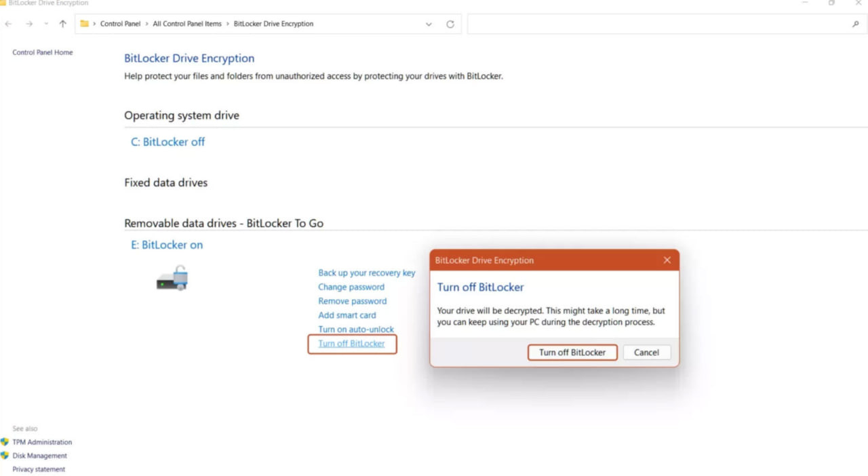Click the search magnifier in the search box
This screenshot has height=476, width=868.
855,23
